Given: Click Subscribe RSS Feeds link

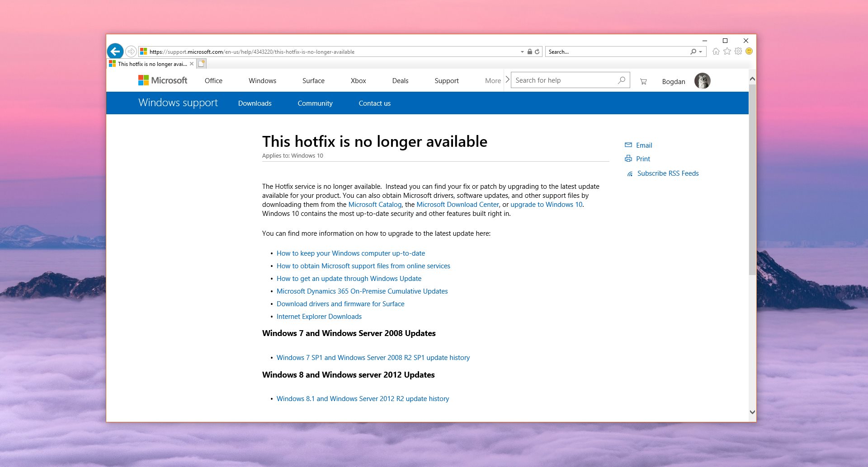Looking at the screenshot, I should (668, 173).
